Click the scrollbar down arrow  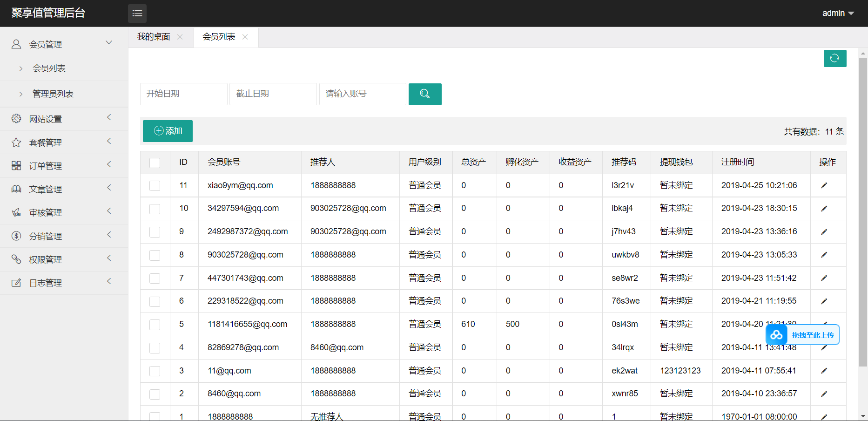point(863,416)
